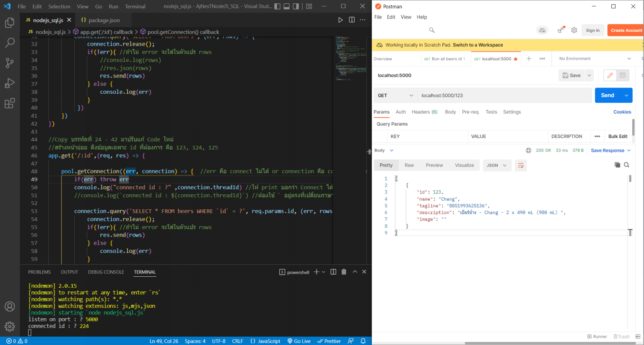This screenshot has width=644, height=345.
Task: Maximize the terminal panel with chevron up
Action: pyautogui.click(x=355, y=272)
